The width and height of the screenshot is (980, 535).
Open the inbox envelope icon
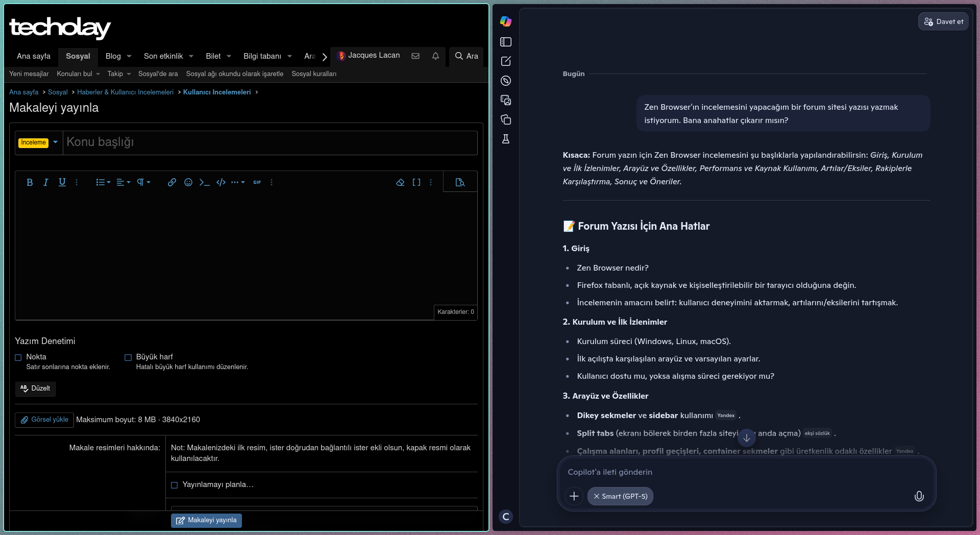pyautogui.click(x=415, y=56)
